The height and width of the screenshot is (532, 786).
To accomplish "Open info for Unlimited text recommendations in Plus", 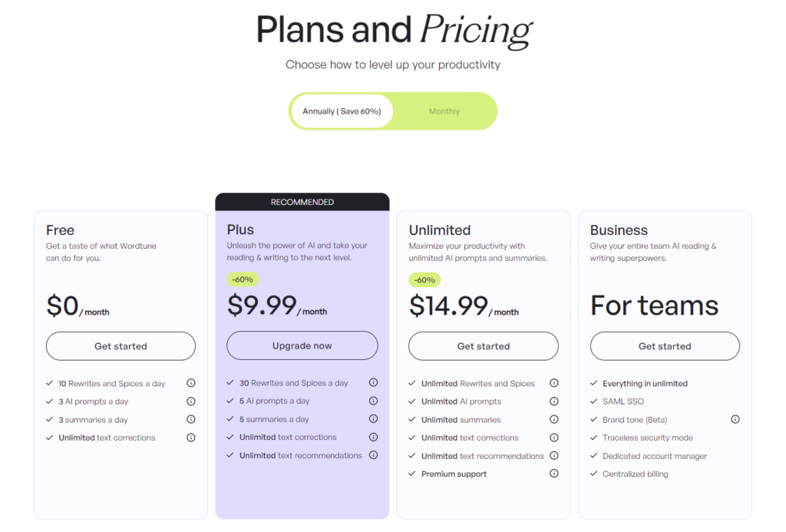I will (373, 455).
